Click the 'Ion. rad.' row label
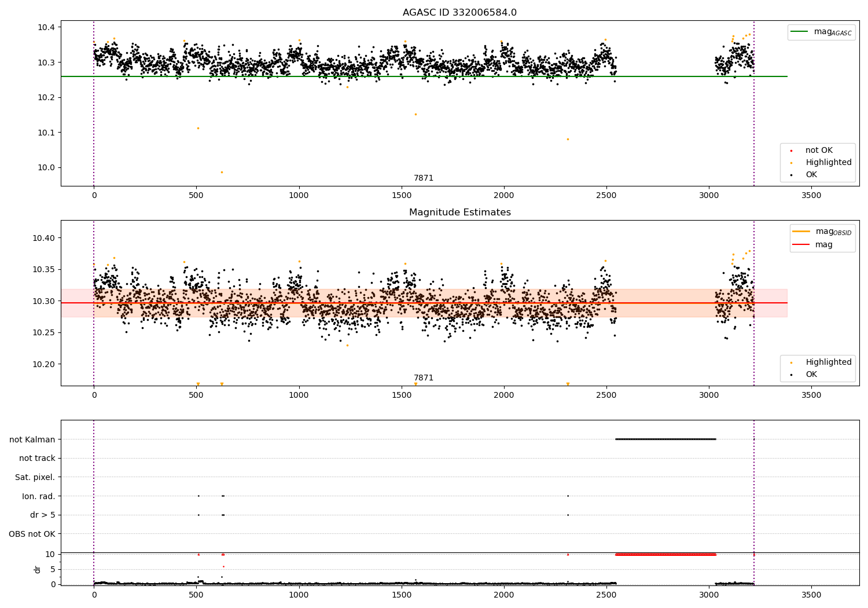Viewport: 868px width, 608px height. click(x=39, y=496)
